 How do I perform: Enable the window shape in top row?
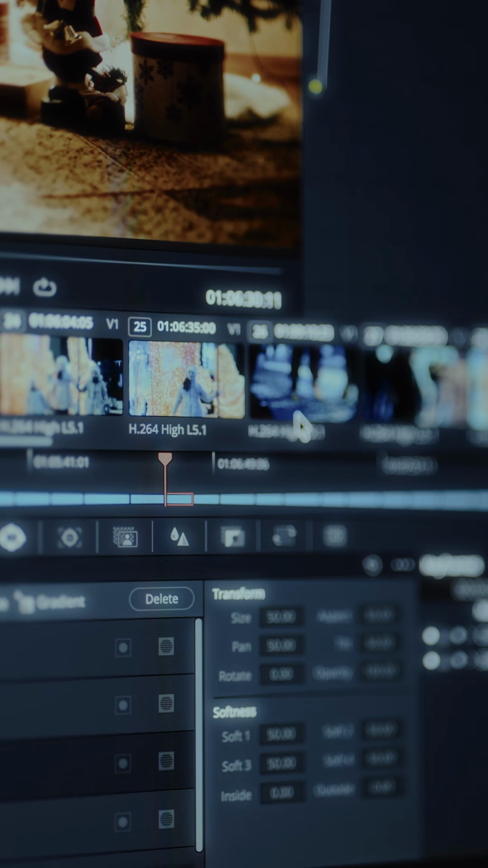(123, 647)
